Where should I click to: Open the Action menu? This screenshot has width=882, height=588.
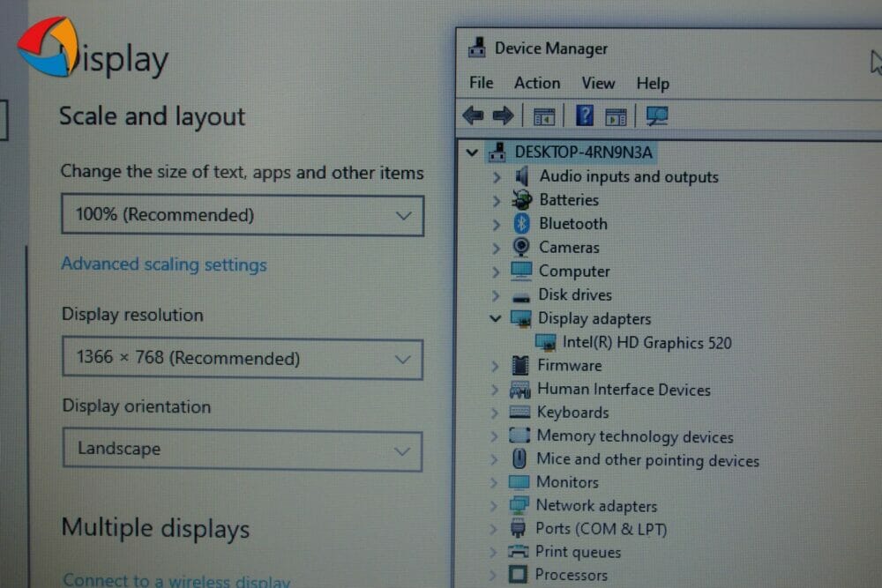[537, 83]
